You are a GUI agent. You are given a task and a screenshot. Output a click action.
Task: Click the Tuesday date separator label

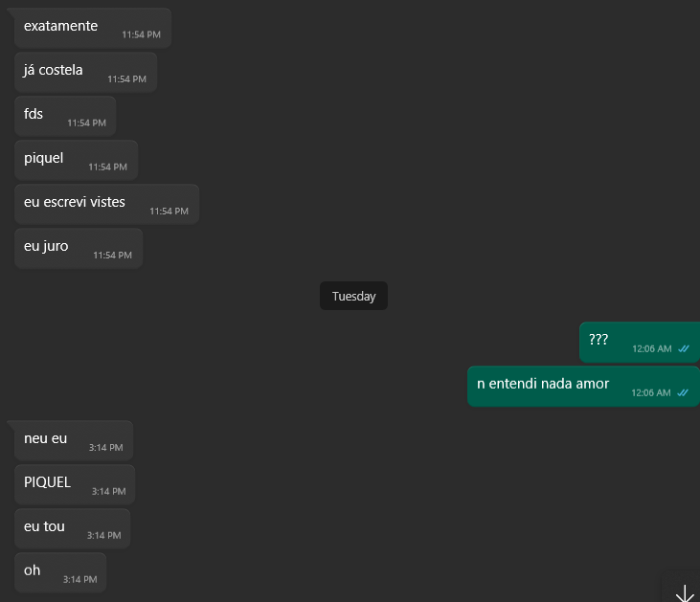[353, 296]
